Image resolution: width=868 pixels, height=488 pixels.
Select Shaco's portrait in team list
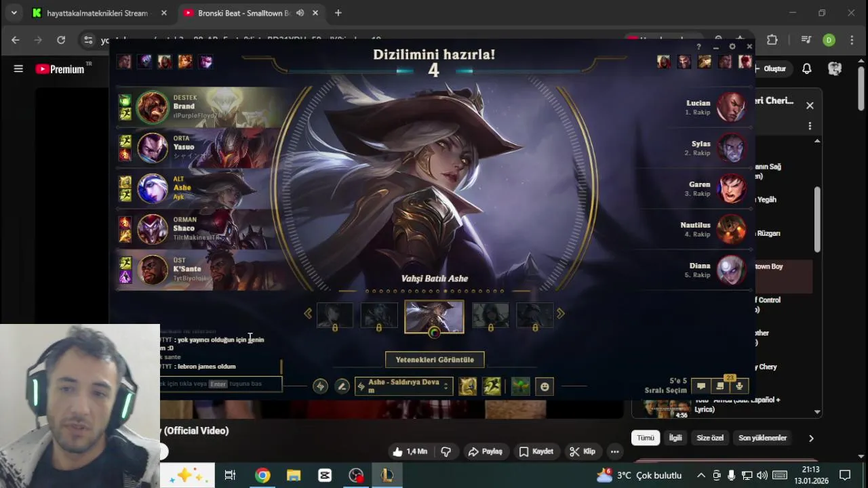point(153,229)
